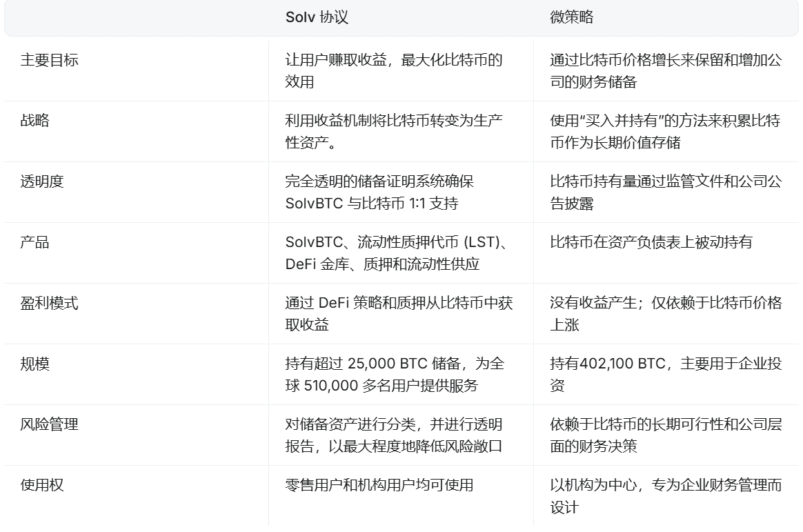Image resolution: width=803 pixels, height=532 pixels.
Task: Click the '使用权' row label
Action: 42,484
